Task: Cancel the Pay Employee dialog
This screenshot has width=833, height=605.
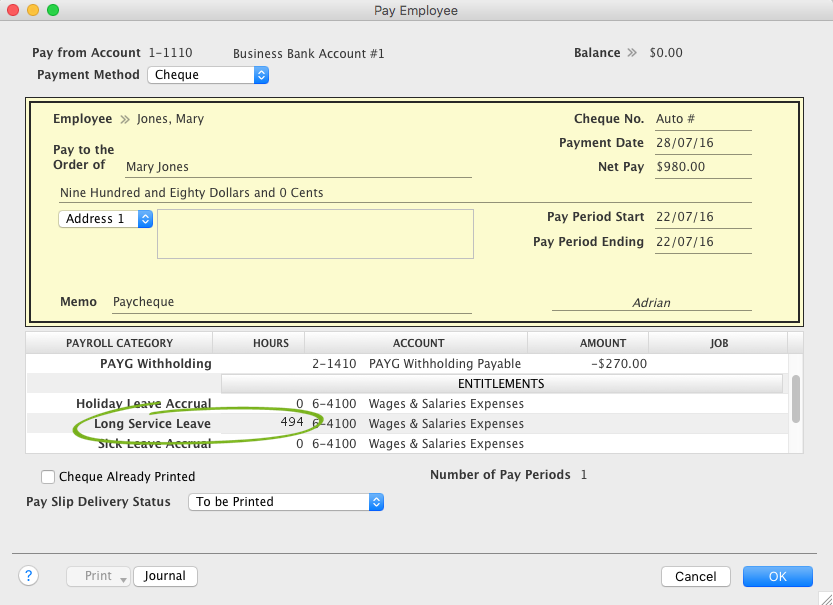Action: (x=695, y=576)
